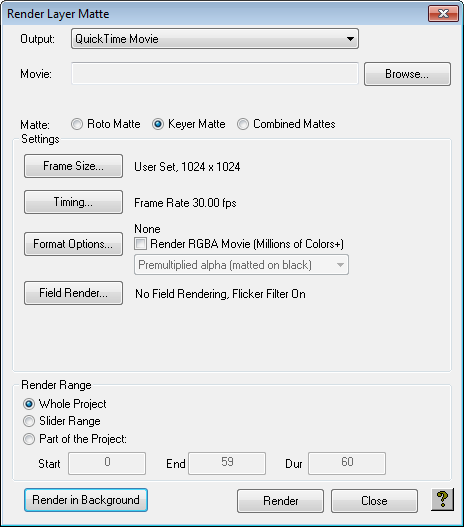Open the Output QuickTime Movie dropdown
Screen dimensions: 464x527
point(215,39)
